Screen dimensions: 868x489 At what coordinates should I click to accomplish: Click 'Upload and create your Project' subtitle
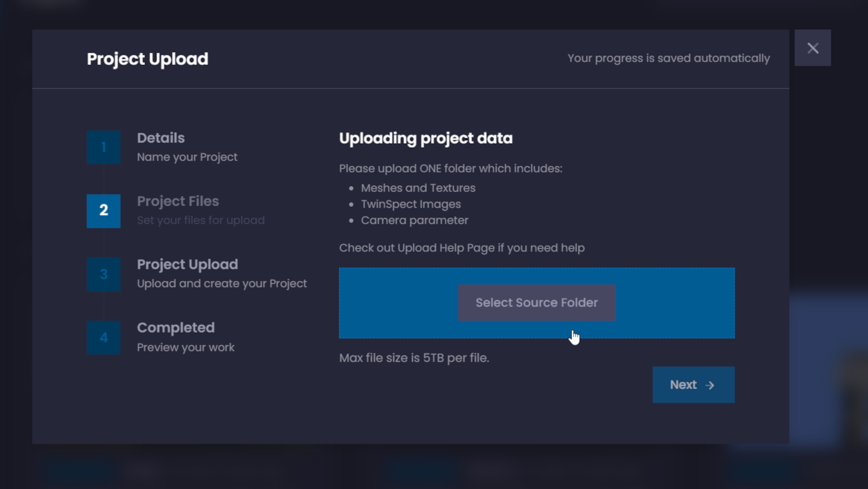222,284
